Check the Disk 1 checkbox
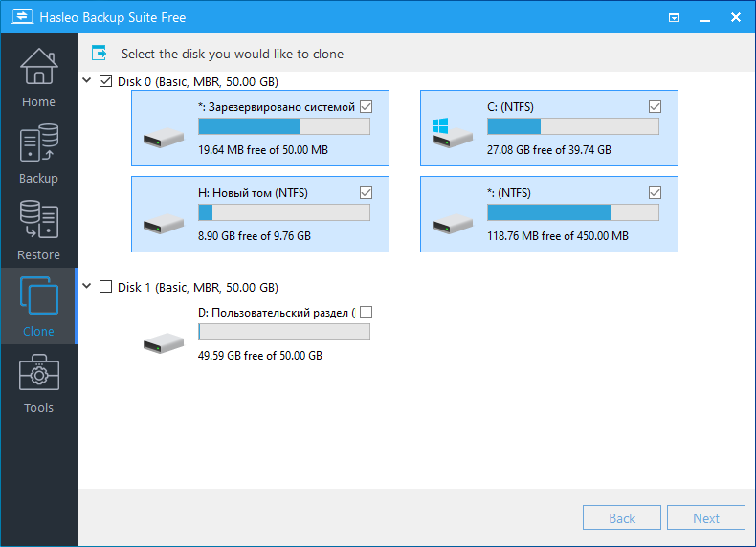 point(105,287)
